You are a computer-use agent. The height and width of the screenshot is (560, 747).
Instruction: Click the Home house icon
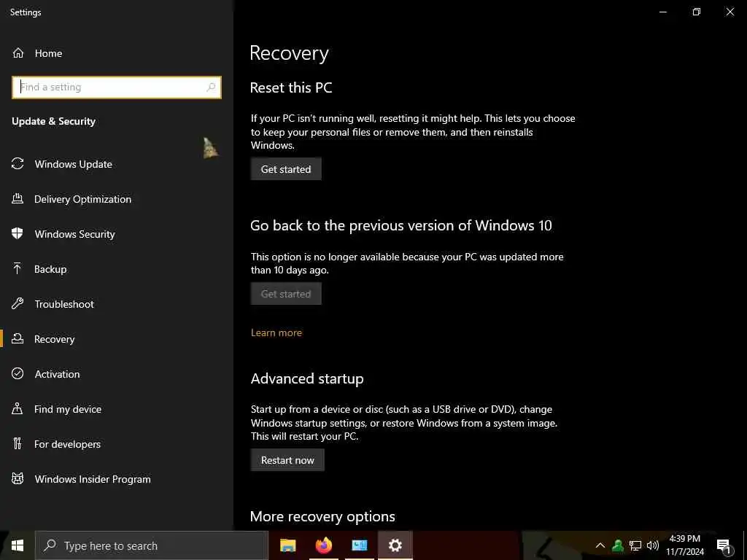coord(18,52)
